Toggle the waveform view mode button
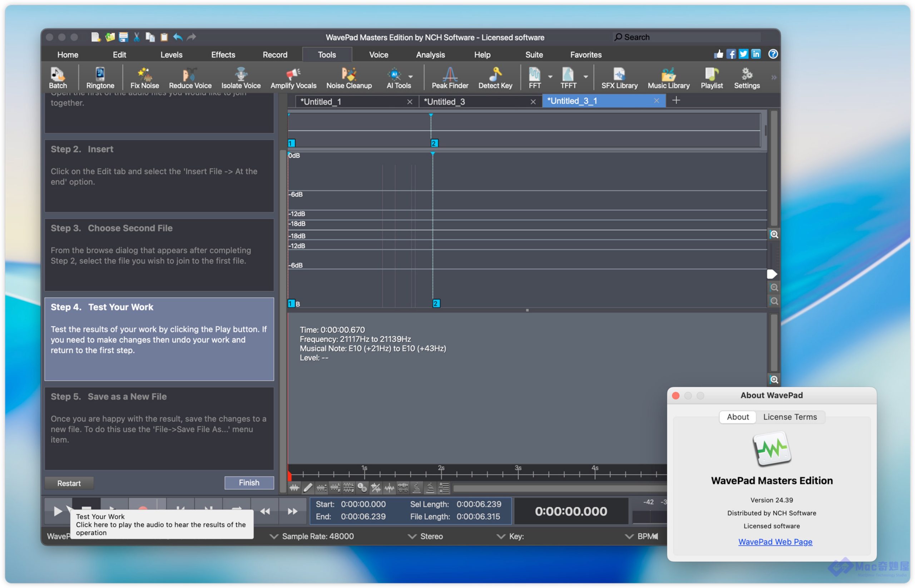 click(x=294, y=488)
